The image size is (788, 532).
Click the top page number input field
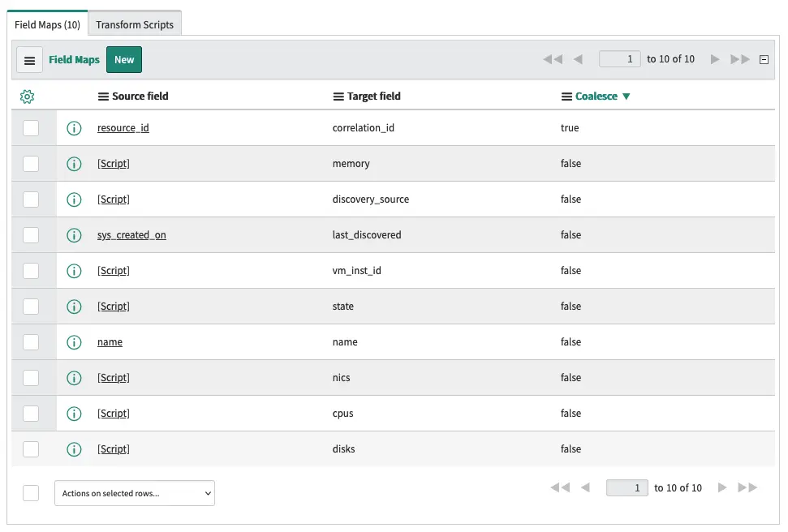tap(619, 59)
